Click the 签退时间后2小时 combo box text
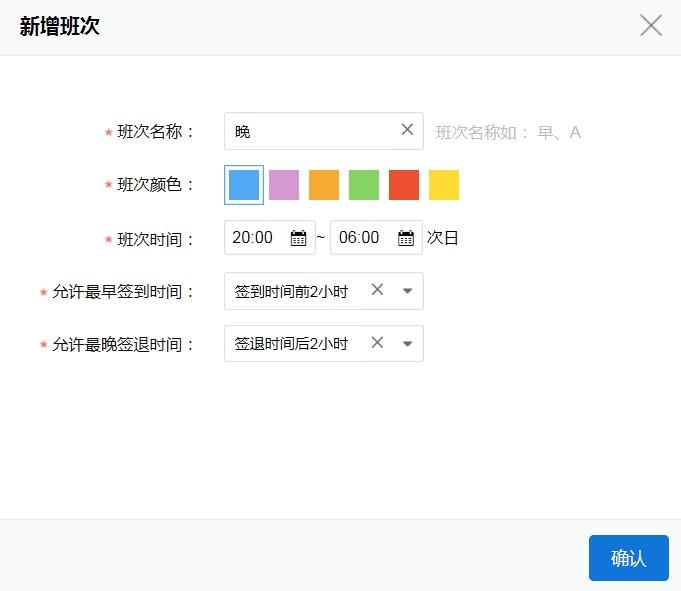The image size is (681, 591). click(292, 344)
